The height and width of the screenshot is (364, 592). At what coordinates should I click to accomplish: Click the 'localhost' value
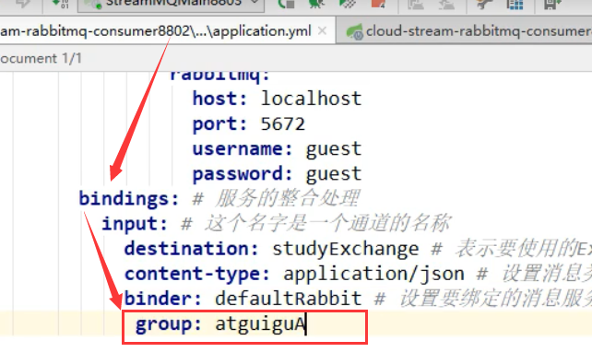(x=311, y=99)
